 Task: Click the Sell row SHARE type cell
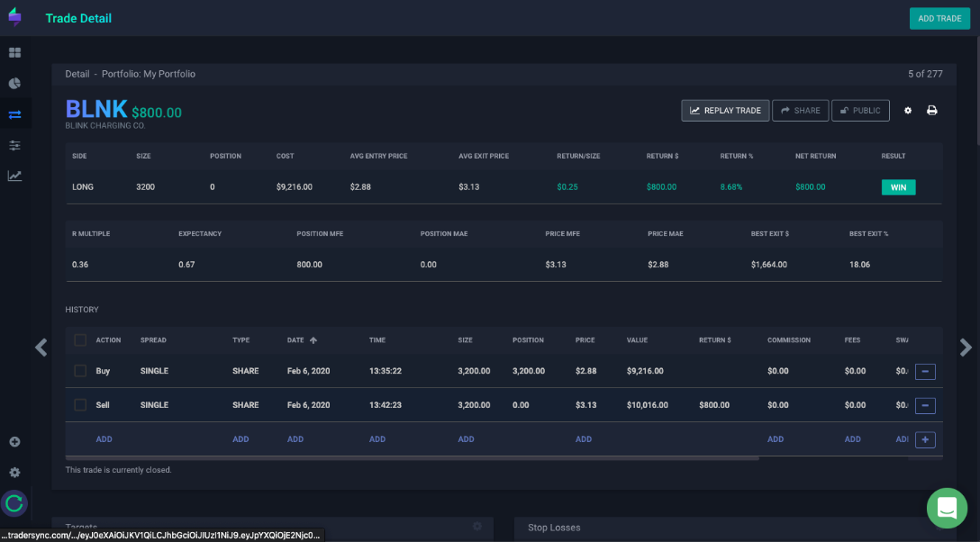click(x=246, y=404)
